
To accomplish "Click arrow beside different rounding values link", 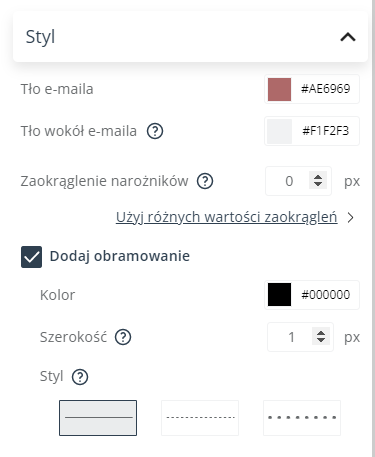I will 350,218.
